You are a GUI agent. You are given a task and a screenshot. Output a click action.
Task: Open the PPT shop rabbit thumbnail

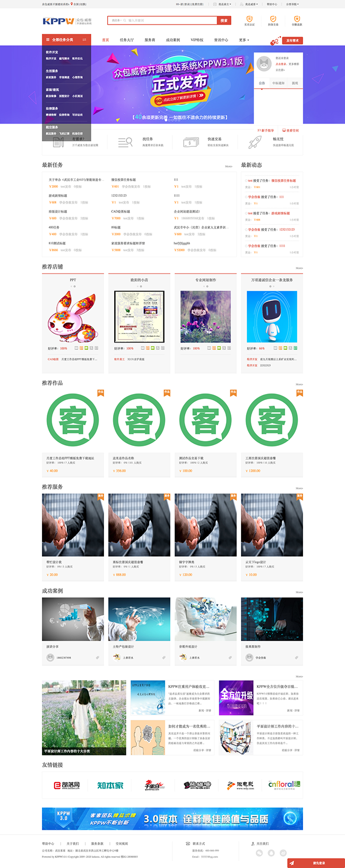coord(73,317)
